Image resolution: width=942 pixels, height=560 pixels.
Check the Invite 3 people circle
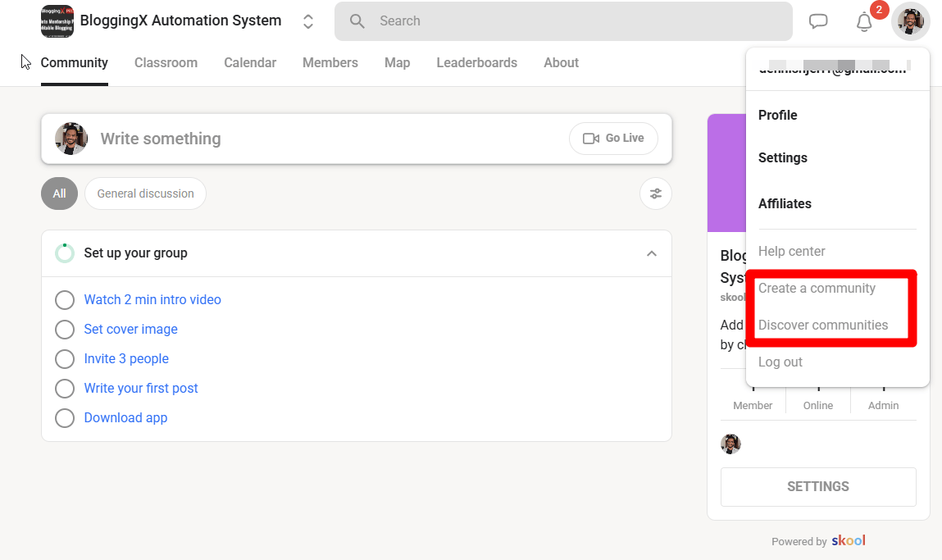[65, 359]
